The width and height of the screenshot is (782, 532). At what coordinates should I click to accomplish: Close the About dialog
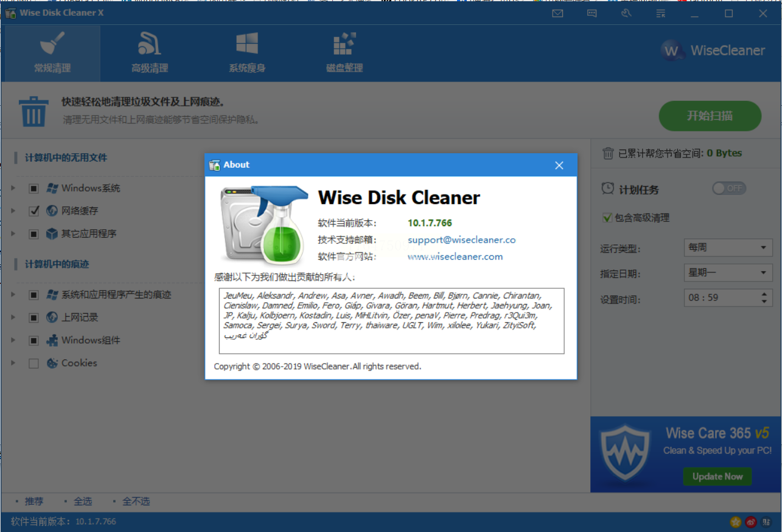559,165
